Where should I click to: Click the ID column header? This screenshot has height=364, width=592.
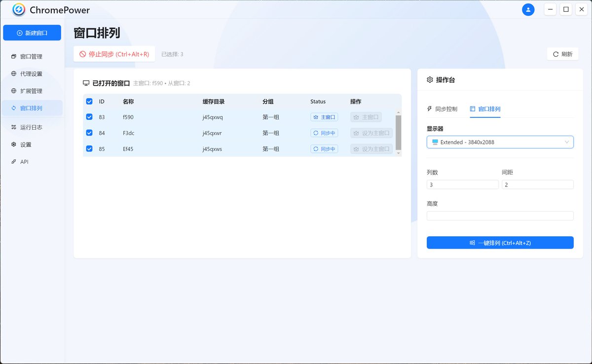click(x=102, y=102)
